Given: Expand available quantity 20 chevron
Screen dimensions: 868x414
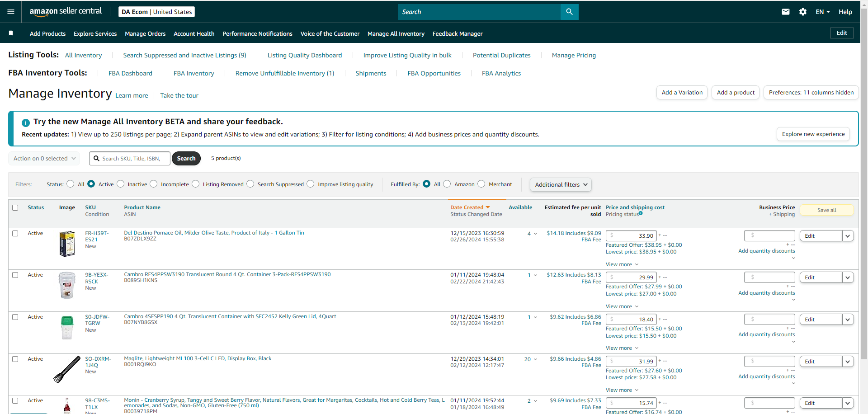Looking at the screenshot, I should (x=536, y=359).
